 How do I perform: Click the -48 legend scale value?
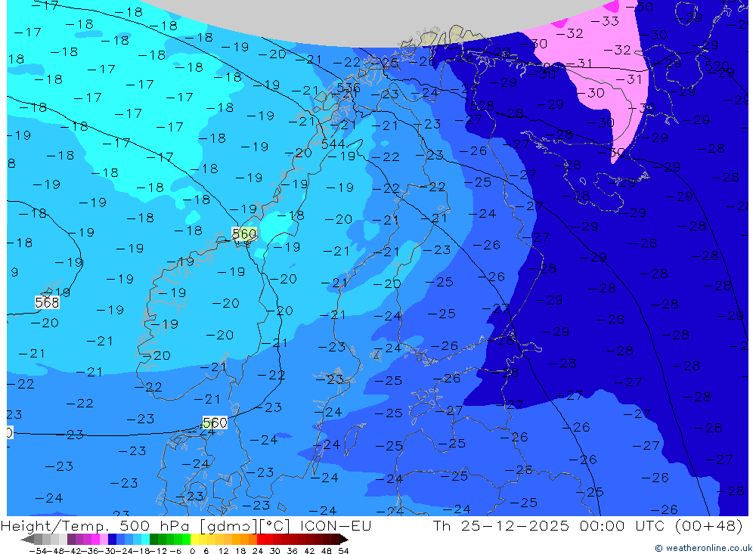[x=56, y=551]
